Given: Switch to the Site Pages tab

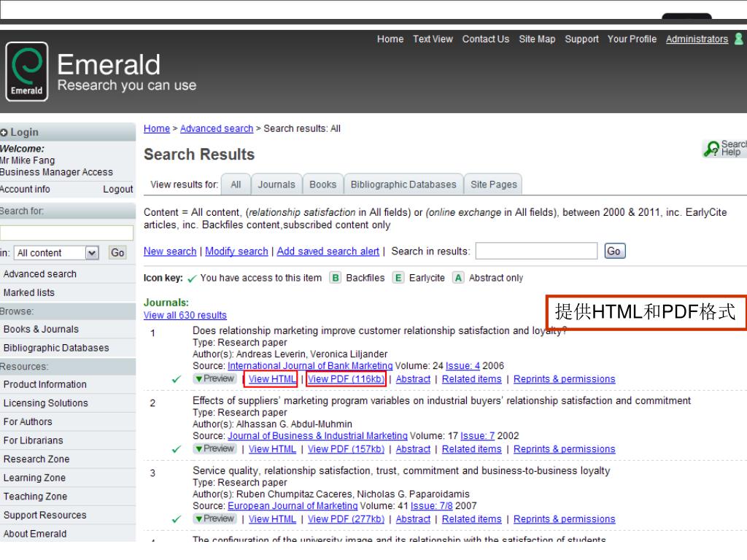Looking at the screenshot, I should point(494,184).
